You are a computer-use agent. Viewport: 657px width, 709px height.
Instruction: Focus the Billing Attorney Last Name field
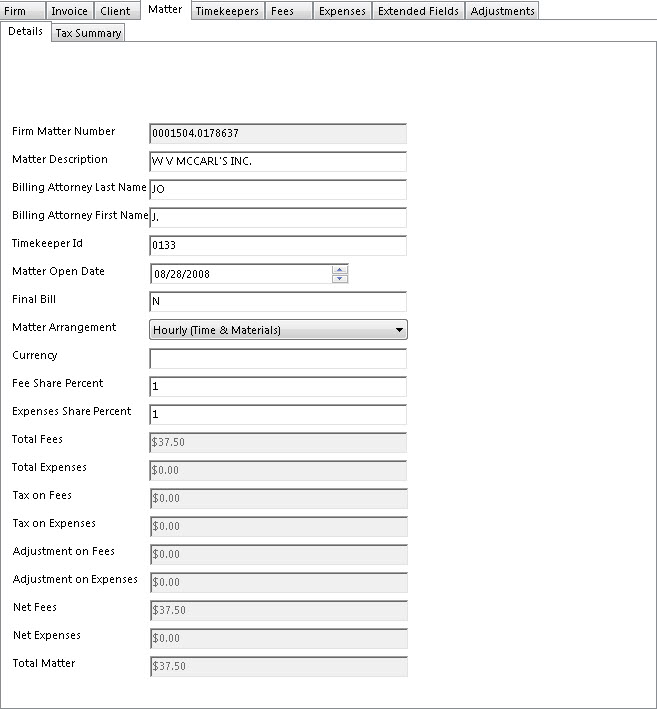click(278, 189)
